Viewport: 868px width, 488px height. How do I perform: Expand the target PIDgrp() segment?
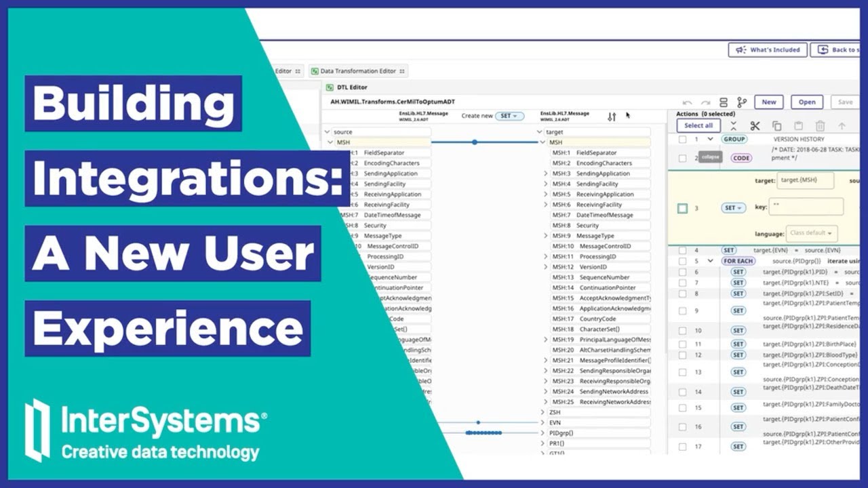(542, 432)
